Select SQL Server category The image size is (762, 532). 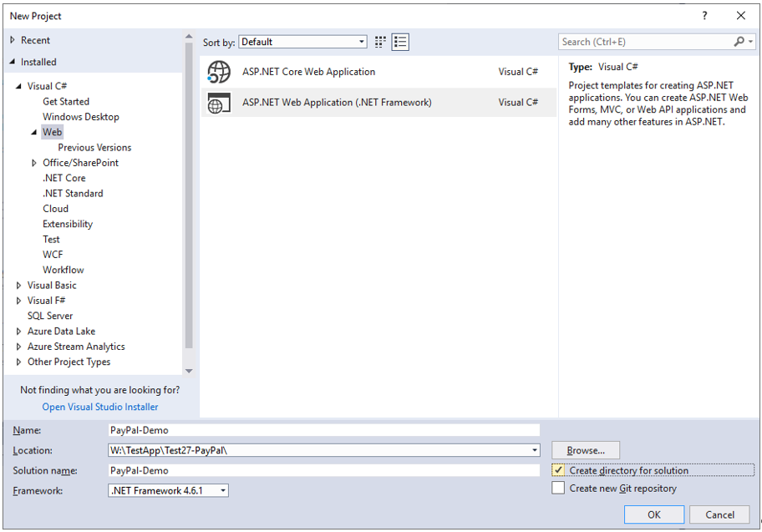[50, 316]
